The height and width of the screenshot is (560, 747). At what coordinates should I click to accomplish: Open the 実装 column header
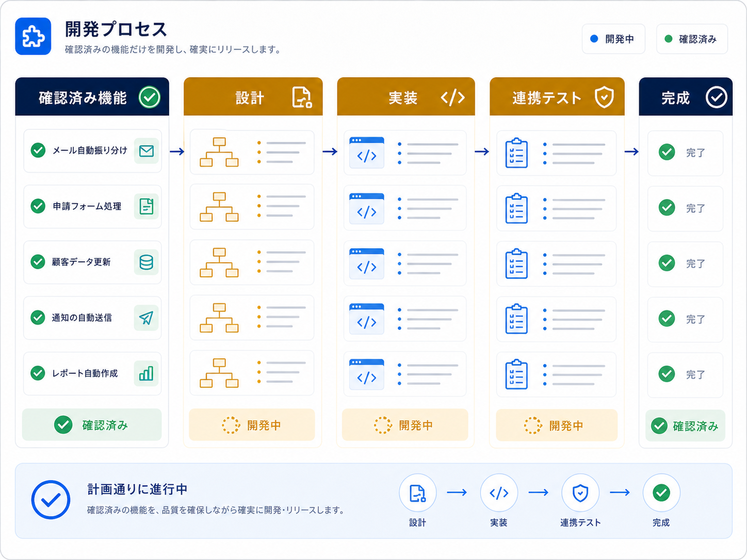tap(406, 96)
